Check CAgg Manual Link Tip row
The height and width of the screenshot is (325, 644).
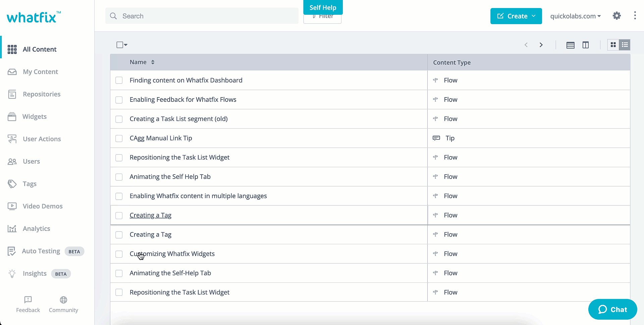tap(119, 138)
